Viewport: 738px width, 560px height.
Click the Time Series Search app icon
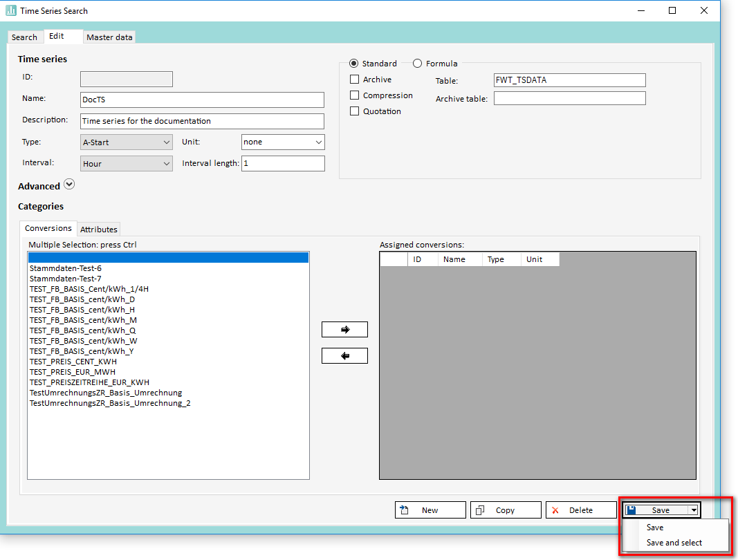[11, 10]
